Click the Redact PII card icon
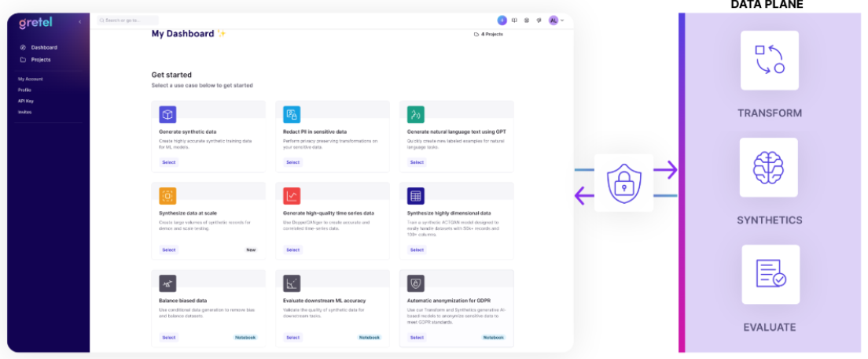Screen dimensions: 868x359 (292, 115)
